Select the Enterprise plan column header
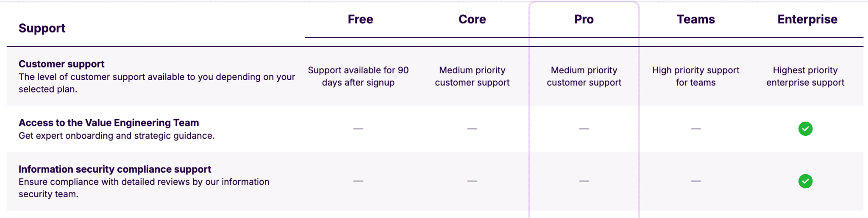868x218 pixels. 807,19
